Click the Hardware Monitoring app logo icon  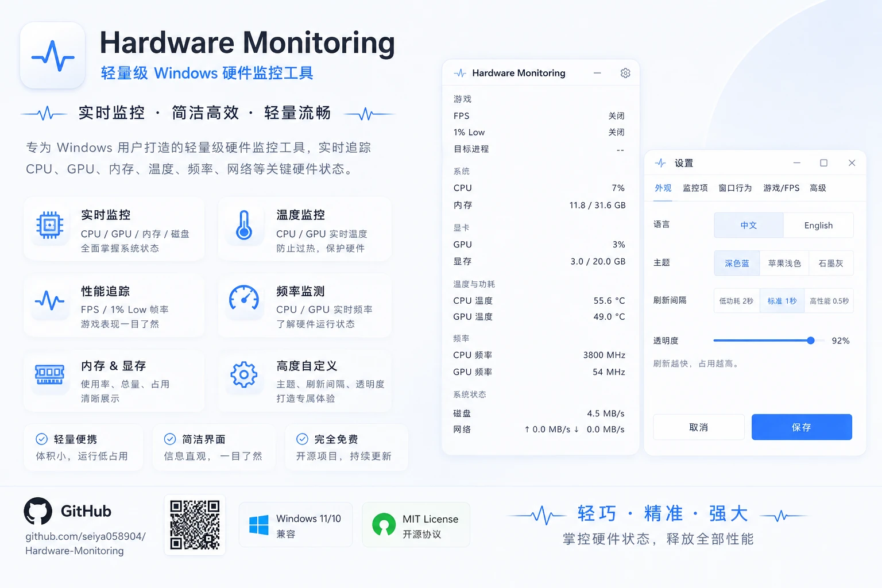[53, 55]
